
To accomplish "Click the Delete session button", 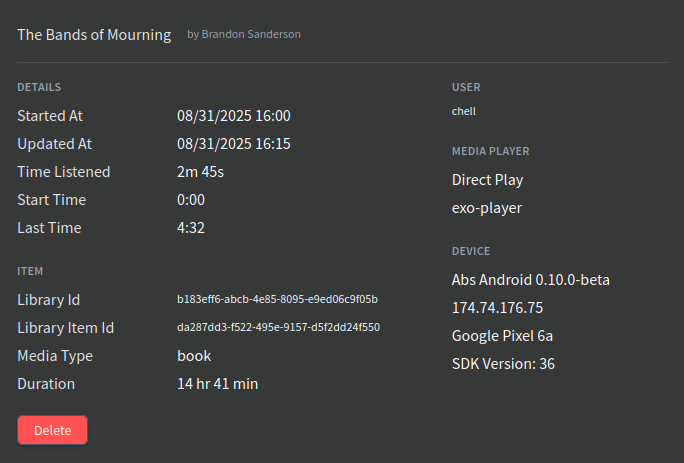I will pyautogui.click(x=53, y=430).
